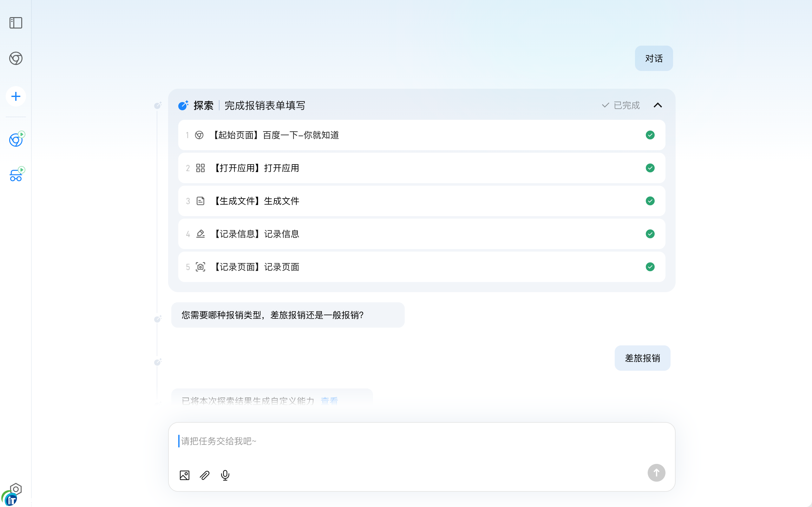Click green check on 记录页面 step
The image size is (812, 507).
pos(650,267)
